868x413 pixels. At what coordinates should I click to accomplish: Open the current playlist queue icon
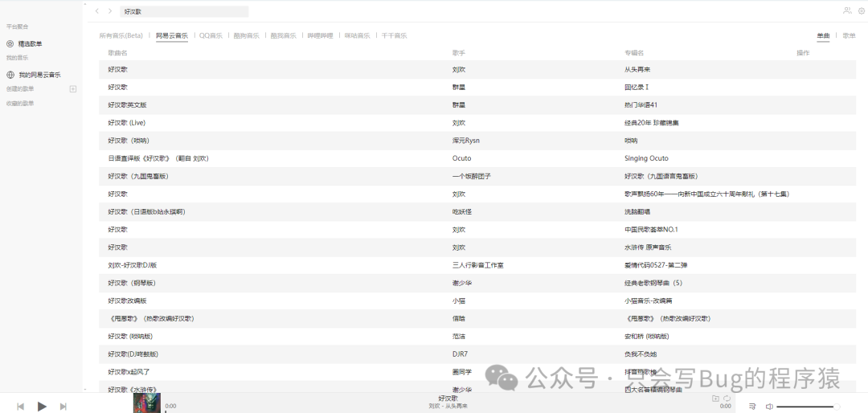point(752,407)
